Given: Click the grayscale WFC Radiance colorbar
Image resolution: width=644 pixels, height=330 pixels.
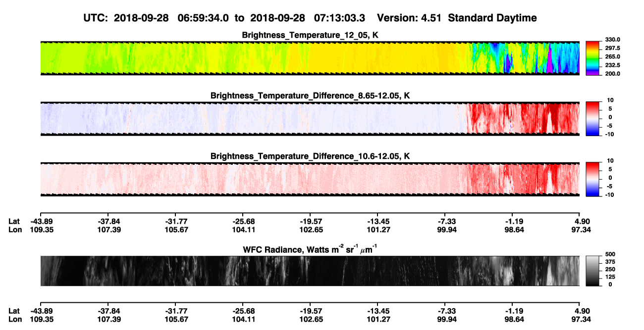Looking at the screenshot, I should (x=592, y=271).
